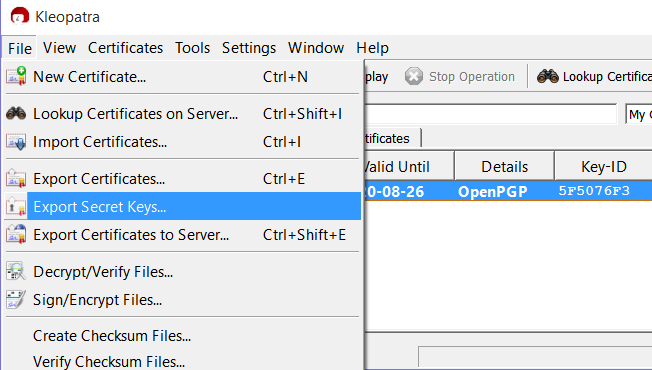
Task: Click the New Certificate menu icon
Action: click(x=16, y=76)
